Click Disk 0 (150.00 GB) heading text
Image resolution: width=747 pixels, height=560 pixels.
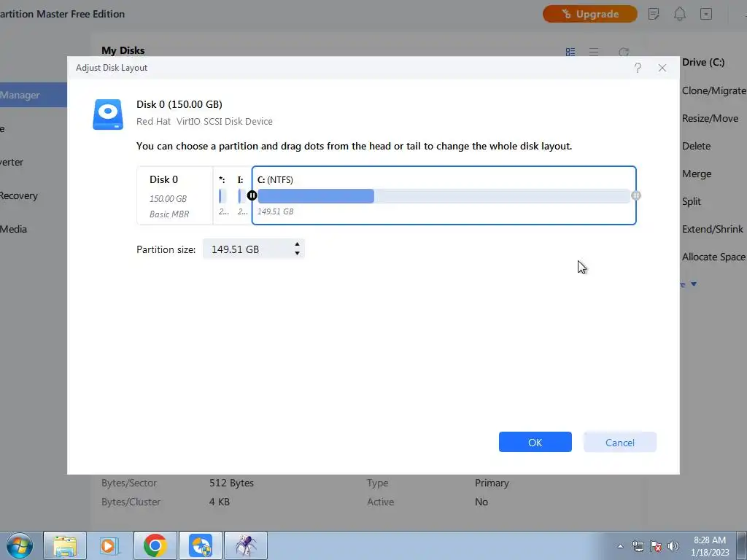(x=179, y=104)
